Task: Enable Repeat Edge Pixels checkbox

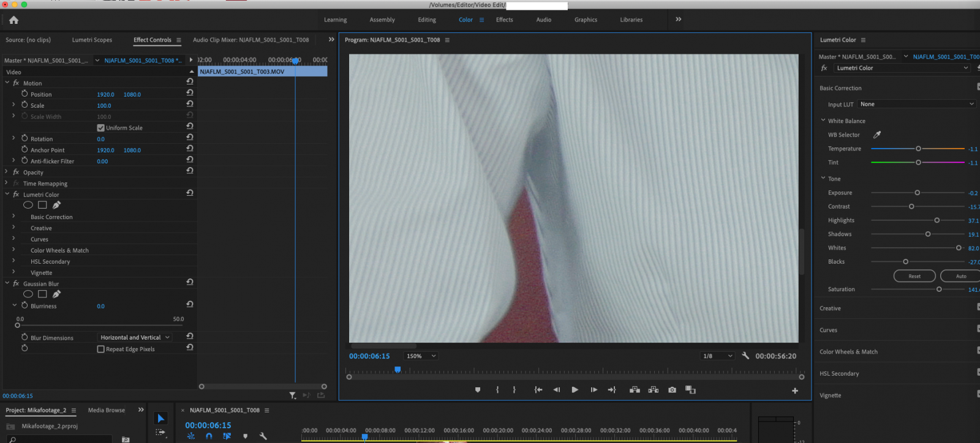Action: 100,349
